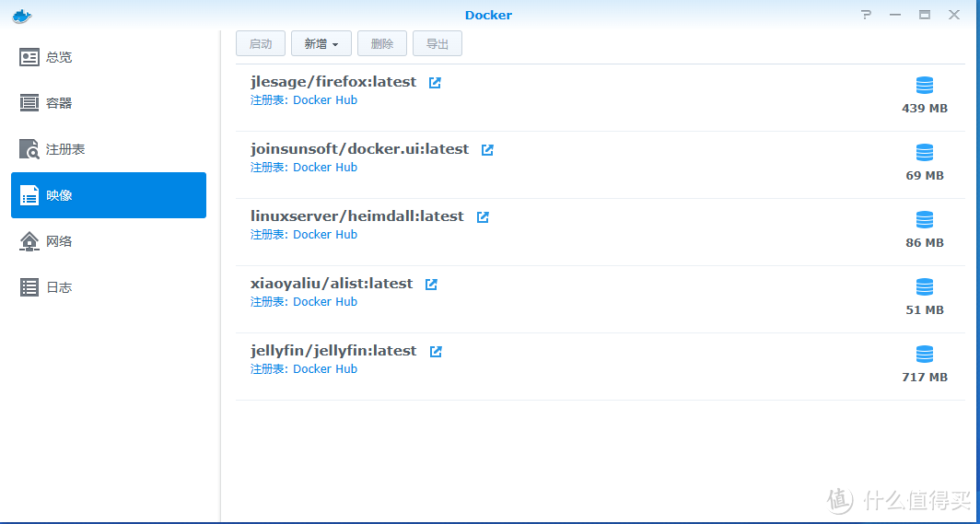Select the jellyfin/jellyfin:latest image row

600,367
